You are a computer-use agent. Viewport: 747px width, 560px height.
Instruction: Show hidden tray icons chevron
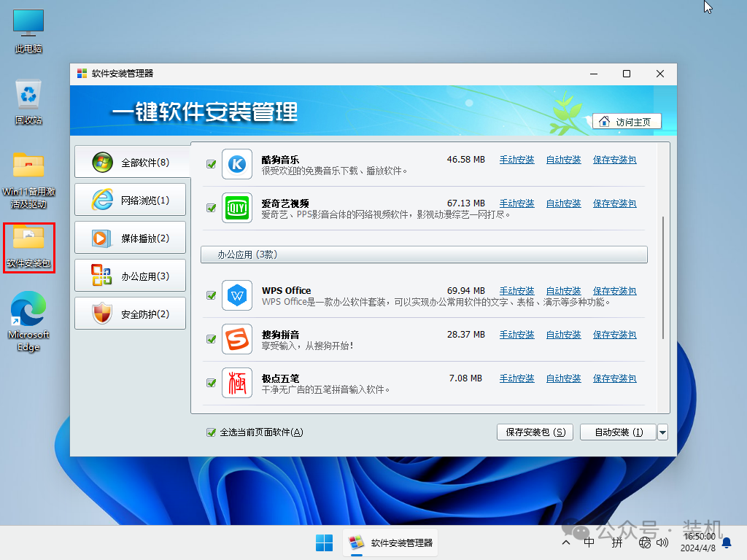(566, 542)
